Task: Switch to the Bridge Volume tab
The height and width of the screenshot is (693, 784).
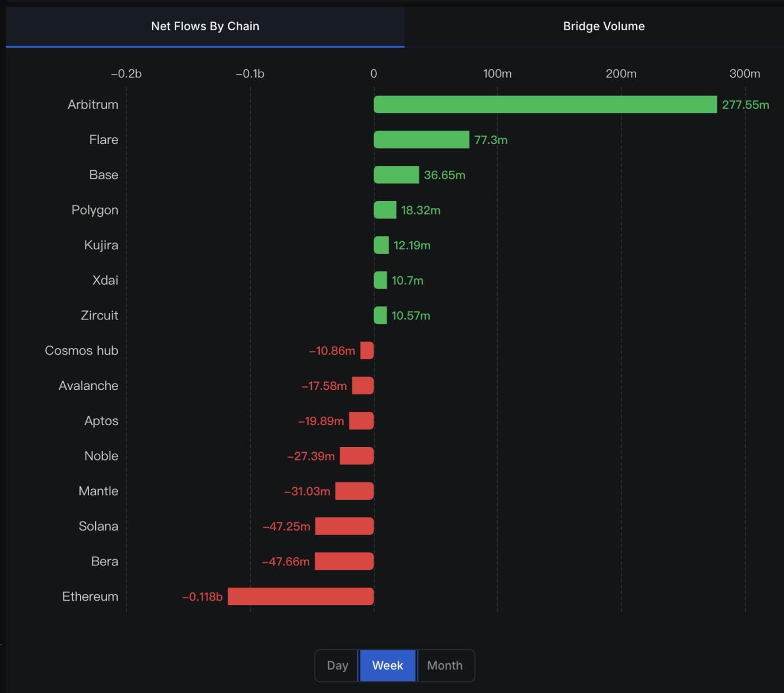Action: pos(604,26)
